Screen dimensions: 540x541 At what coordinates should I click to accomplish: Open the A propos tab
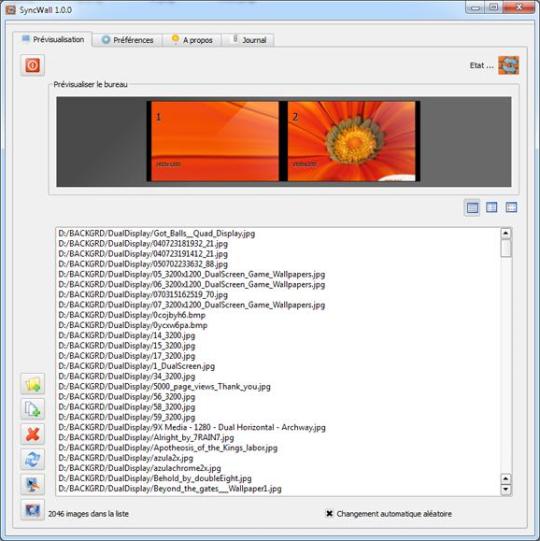click(193, 40)
